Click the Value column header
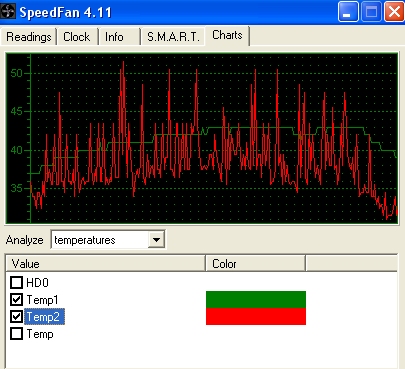 point(105,264)
